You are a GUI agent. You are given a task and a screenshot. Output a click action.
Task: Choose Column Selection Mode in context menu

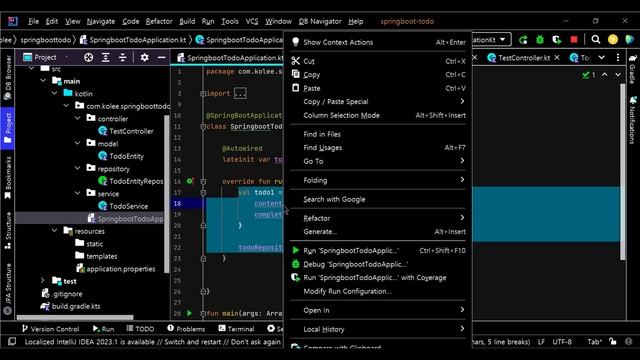378,116
